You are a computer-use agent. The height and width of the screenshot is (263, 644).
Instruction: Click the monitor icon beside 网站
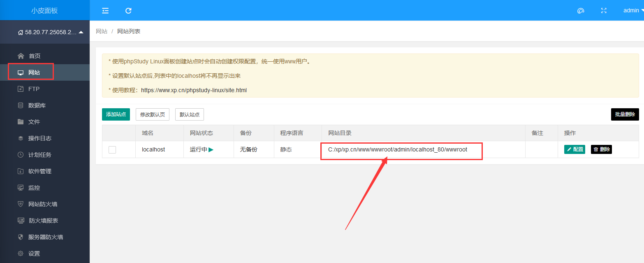(21, 72)
